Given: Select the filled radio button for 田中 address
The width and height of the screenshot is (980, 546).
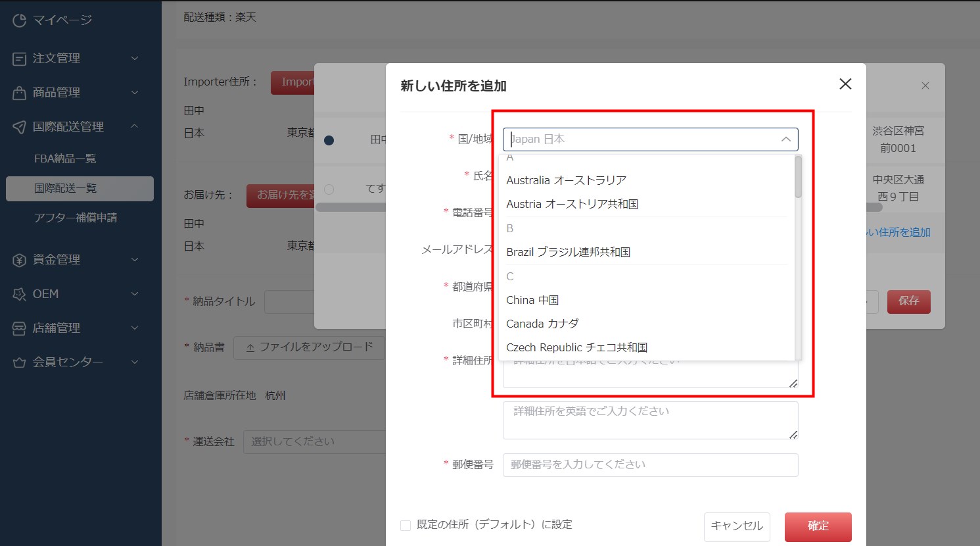Looking at the screenshot, I should point(329,140).
